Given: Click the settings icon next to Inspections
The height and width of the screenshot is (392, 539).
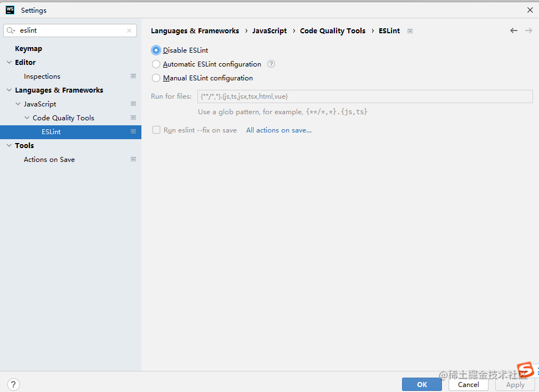Looking at the screenshot, I should click(x=133, y=76).
